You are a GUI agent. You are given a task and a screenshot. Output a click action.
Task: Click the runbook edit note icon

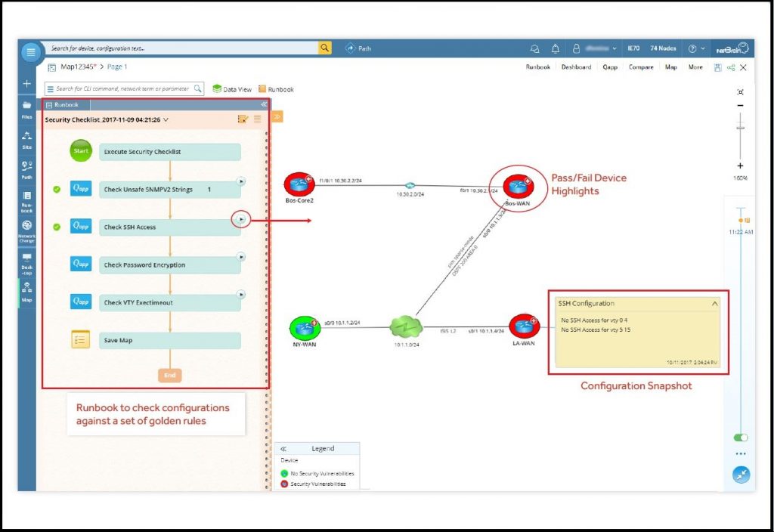pos(243,119)
